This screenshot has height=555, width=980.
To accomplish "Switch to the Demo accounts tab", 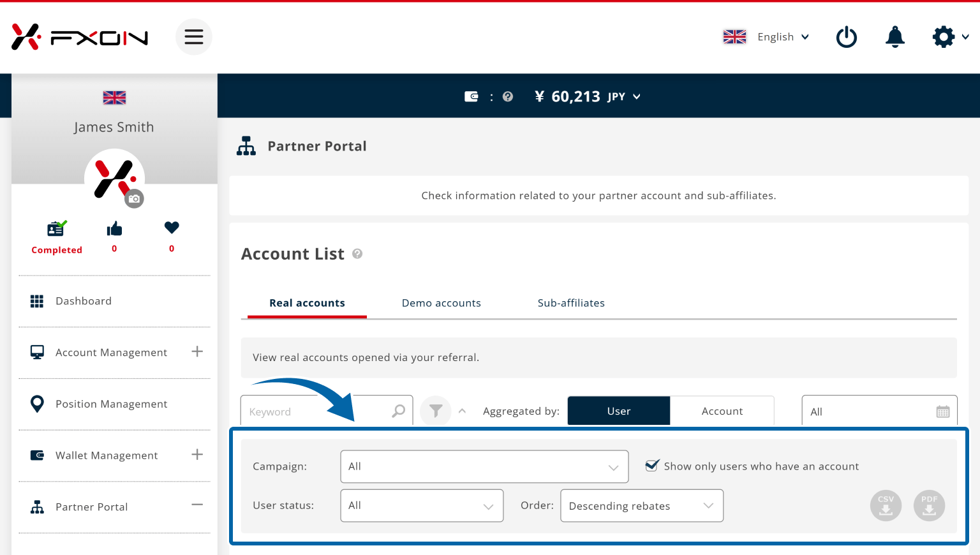I will [441, 303].
